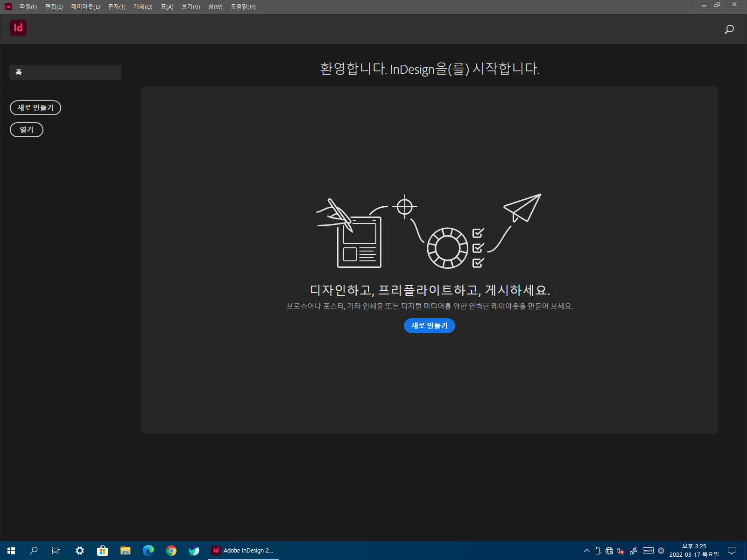Open Windows taskbar search
Screen dimensions: 747x560
coord(34,551)
